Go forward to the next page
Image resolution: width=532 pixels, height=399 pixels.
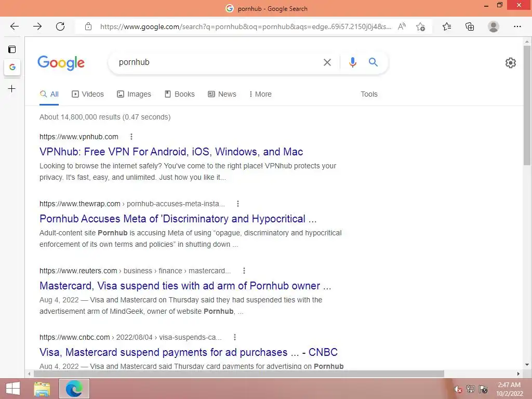click(x=37, y=26)
